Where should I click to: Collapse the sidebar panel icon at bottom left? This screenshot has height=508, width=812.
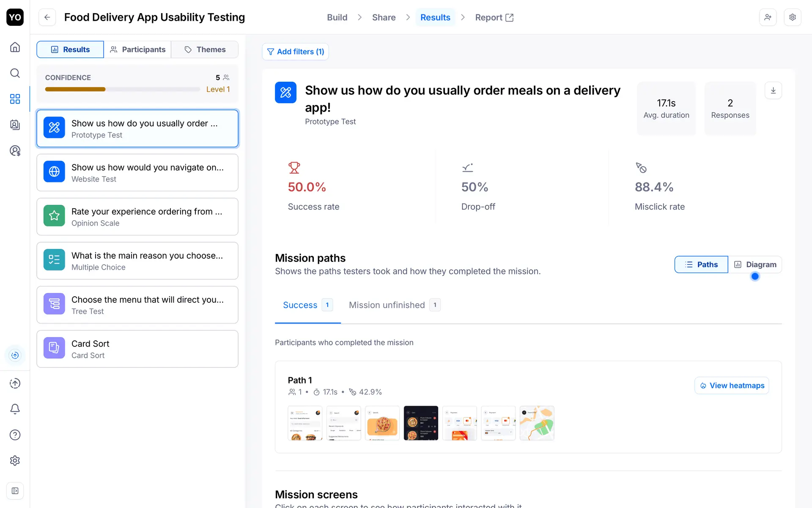point(15,491)
